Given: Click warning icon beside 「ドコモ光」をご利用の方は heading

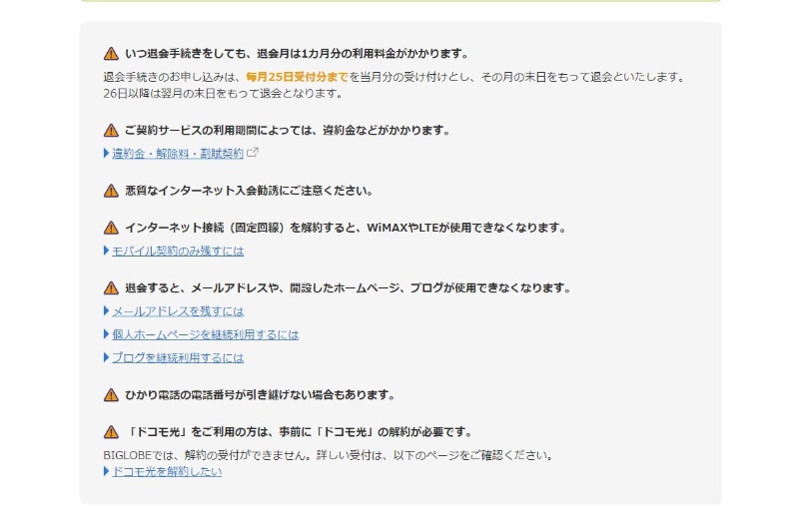Looking at the screenshot, I should click(x=111, y=432).
